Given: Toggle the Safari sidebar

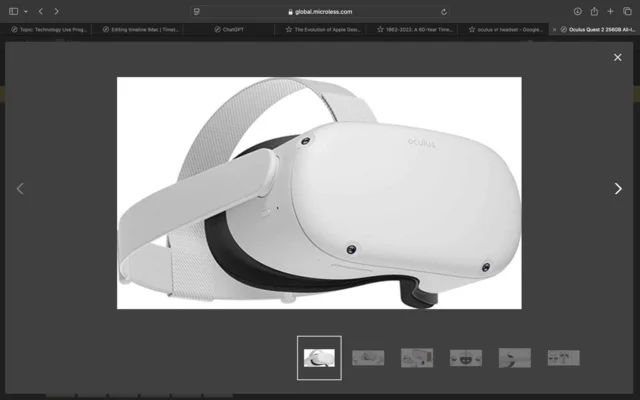Looking at the screenshot, I should (x=13, y=11).
